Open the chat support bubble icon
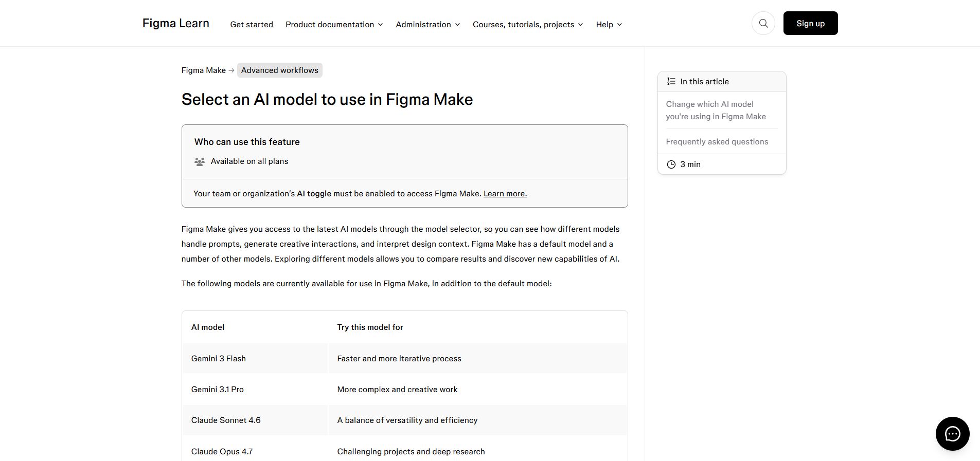This screenshot has width=980, height=461. coord(952,434)
